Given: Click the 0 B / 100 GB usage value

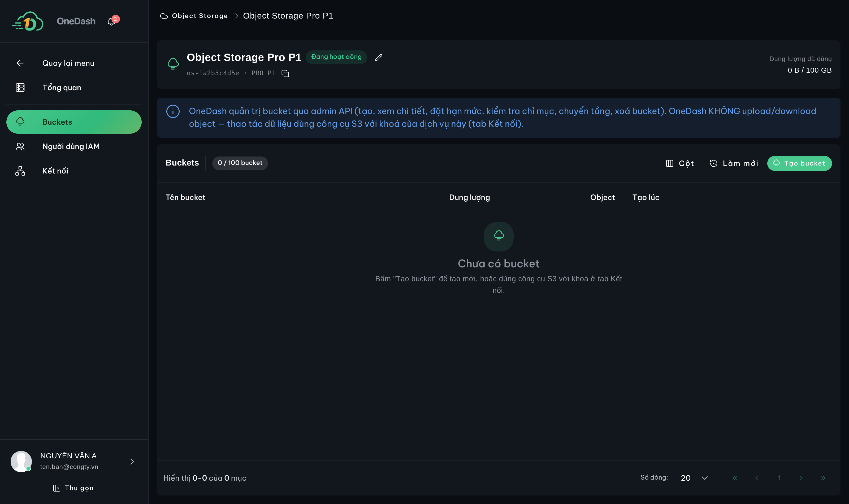Looking at the screenshot, I should click(810, 70).
